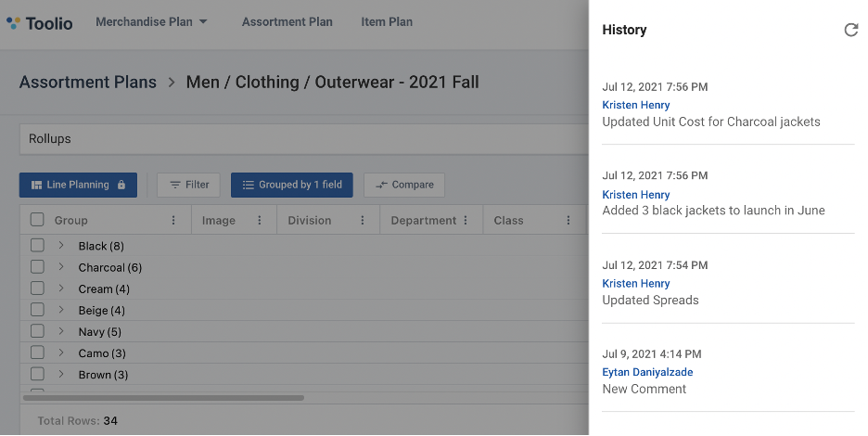Click the Rollups field
The width and height of the screenshot is (868, 436).
click(304, 139)
